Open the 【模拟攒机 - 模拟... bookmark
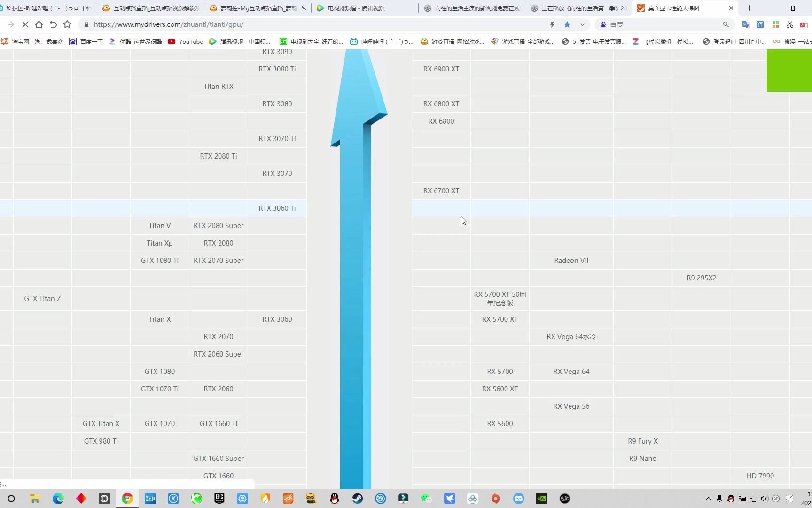Image resolution: width=812 pixels, height=508 pixels. pos(663,41)
